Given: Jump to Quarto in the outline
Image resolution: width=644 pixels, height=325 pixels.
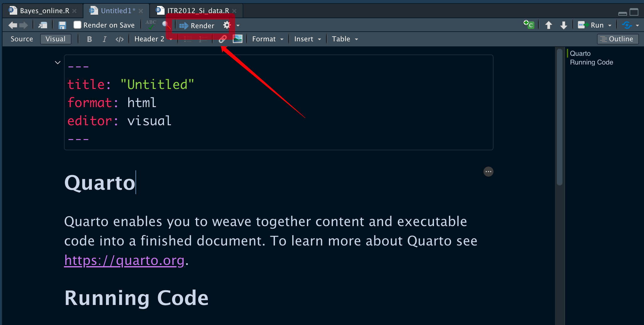Looking at the screenshot, I should [580, 54].
